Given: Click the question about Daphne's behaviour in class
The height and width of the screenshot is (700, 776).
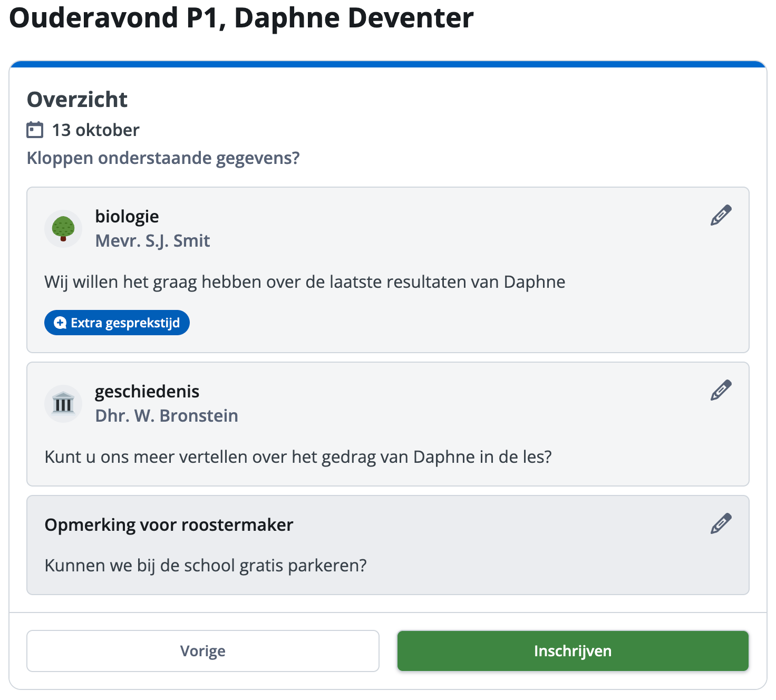Looking at the screenshot, I should pyautogui.click(x=298, y=457).
